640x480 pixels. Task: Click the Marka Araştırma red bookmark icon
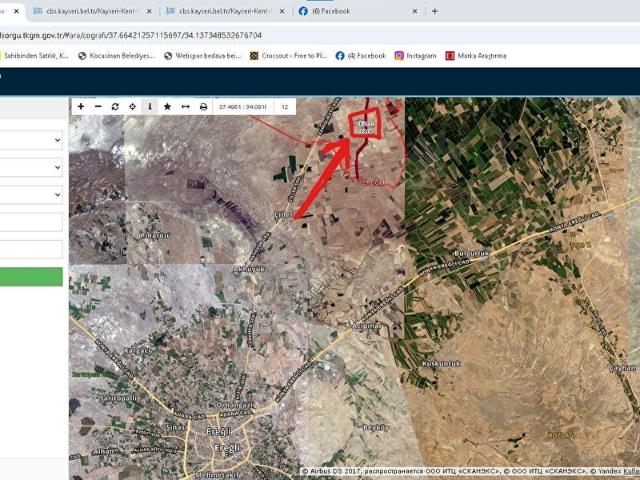pyautogui.click(x=450, y=56)
